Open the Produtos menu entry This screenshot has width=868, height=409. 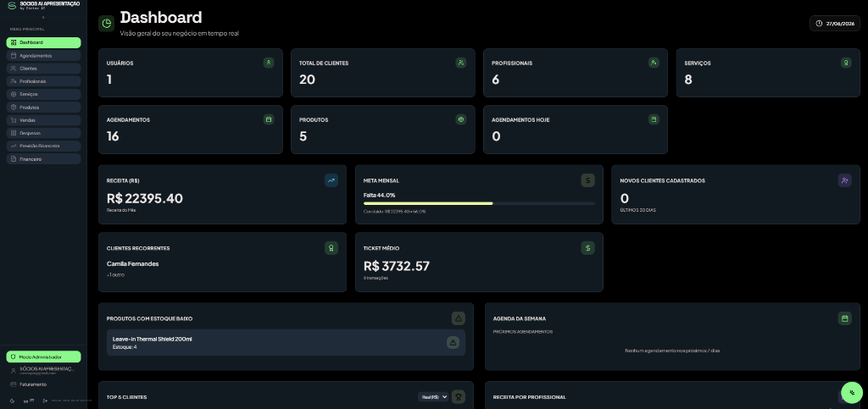coord(43,108)
